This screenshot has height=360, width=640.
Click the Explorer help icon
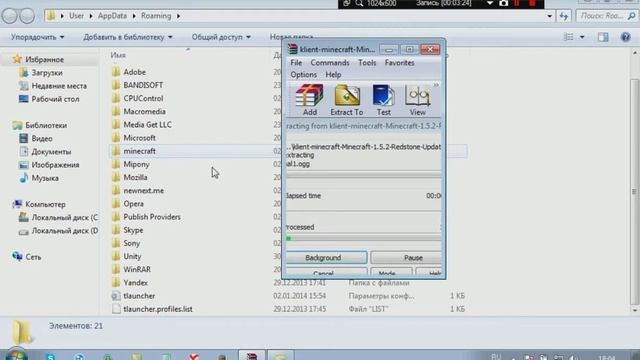[x=625, y=37]
